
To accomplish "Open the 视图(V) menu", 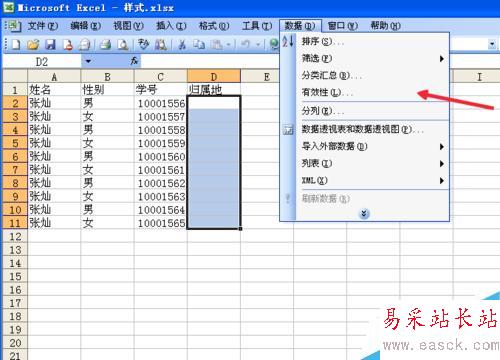I will pyautogui.click(x=128, y=26).
